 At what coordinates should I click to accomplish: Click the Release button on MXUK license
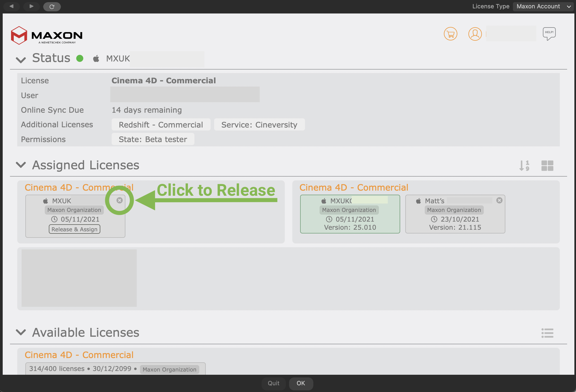click(x=119, y=200)
